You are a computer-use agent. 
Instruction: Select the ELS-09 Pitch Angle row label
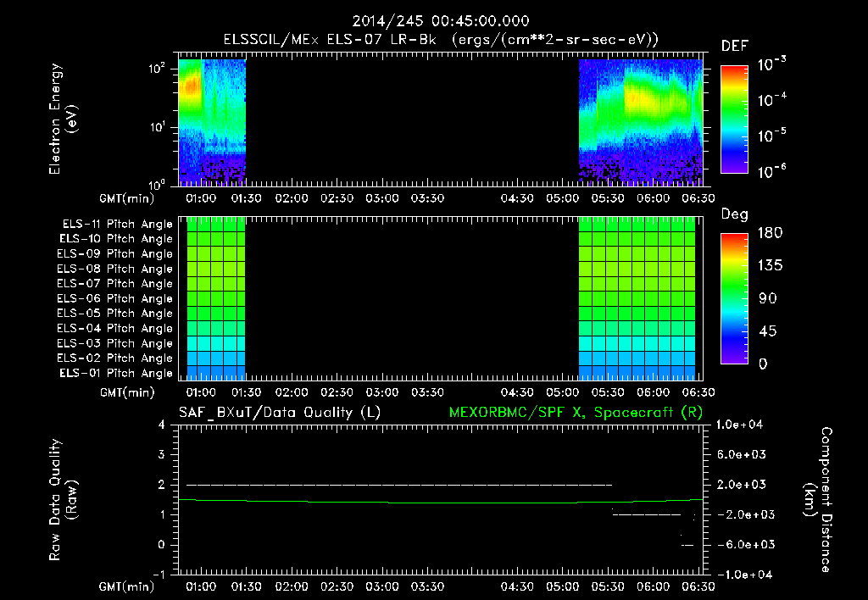click(x=115, y=254)
